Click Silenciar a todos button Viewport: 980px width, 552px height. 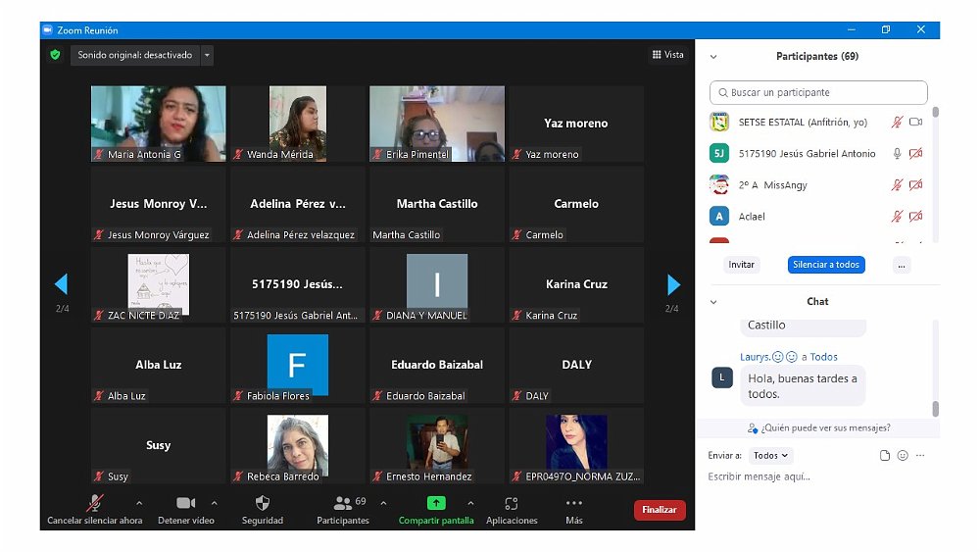click(825, 265)
